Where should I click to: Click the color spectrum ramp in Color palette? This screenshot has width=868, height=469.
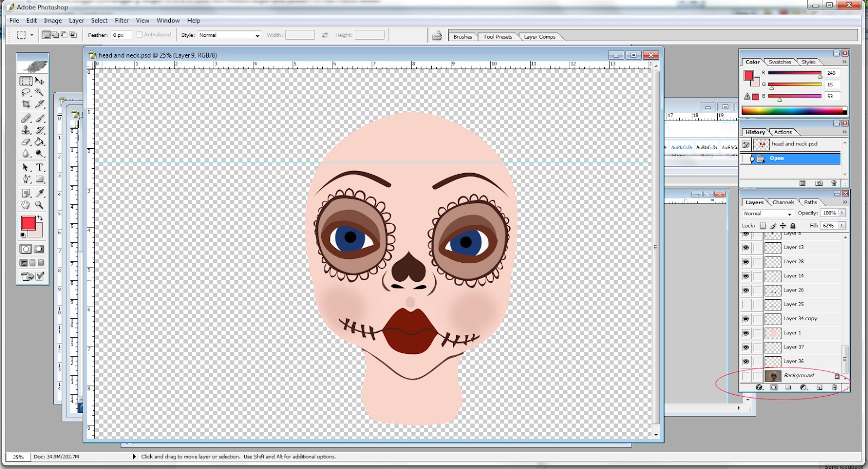click(x=794, y=111)
